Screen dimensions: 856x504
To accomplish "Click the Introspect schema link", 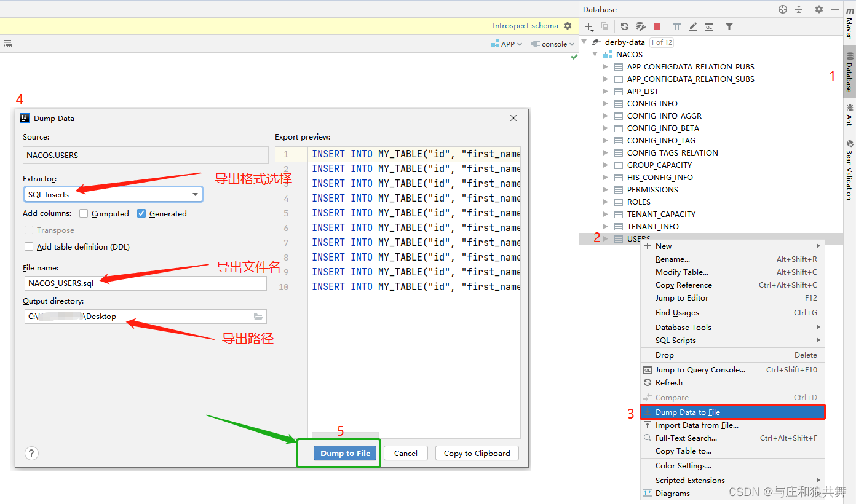I will [525, 25].
